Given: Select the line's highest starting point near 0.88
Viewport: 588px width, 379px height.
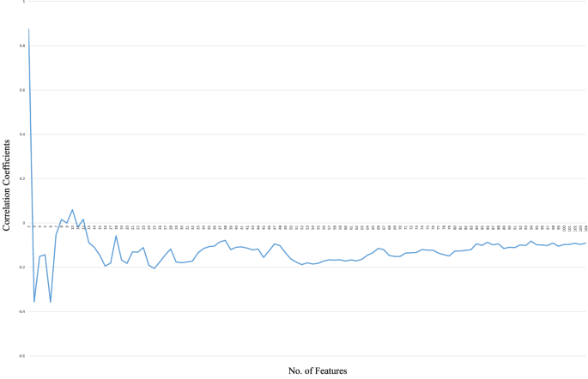Looking at the screenshot, I should click(29, 29).
